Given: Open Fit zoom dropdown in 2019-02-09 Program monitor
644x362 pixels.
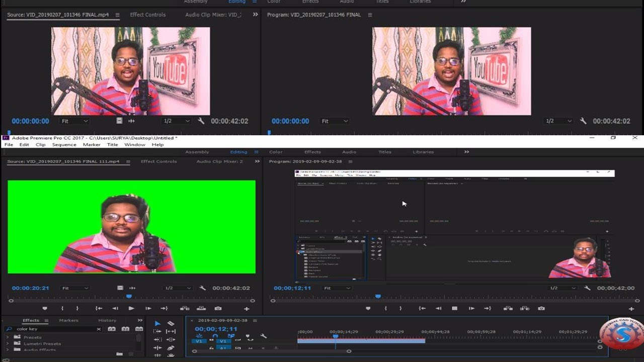Looking at the screenshot, I should click(337, 288).
